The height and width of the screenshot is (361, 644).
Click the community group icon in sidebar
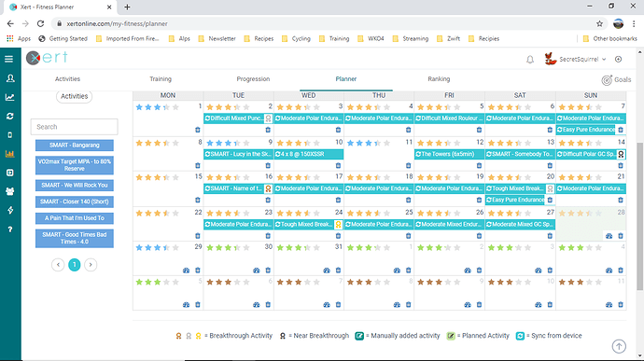[10, 191]
